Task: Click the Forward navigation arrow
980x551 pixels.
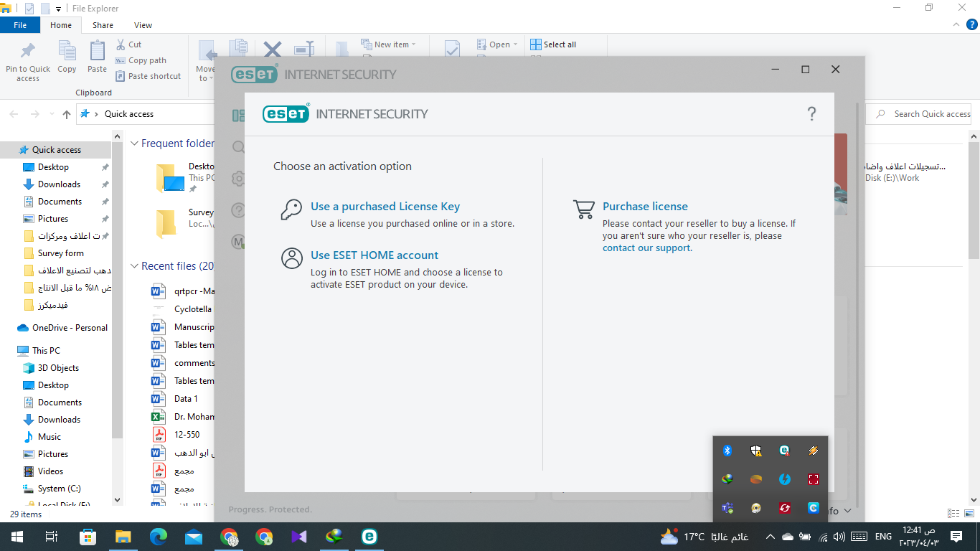Action: click(x=34, y=114)
